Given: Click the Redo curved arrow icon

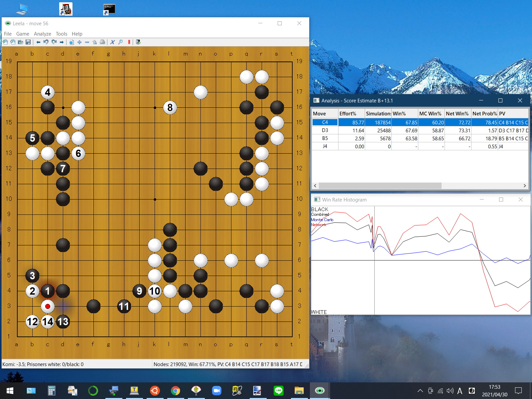Looking at the screenshot, I should coord(54,42).
